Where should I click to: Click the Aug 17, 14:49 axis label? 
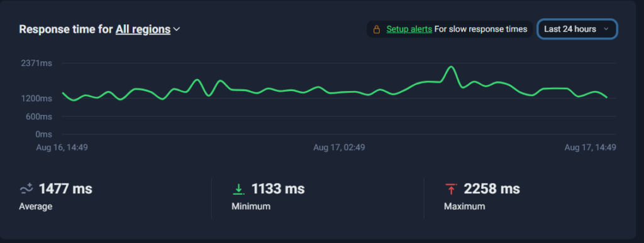[x=590, y=148]
